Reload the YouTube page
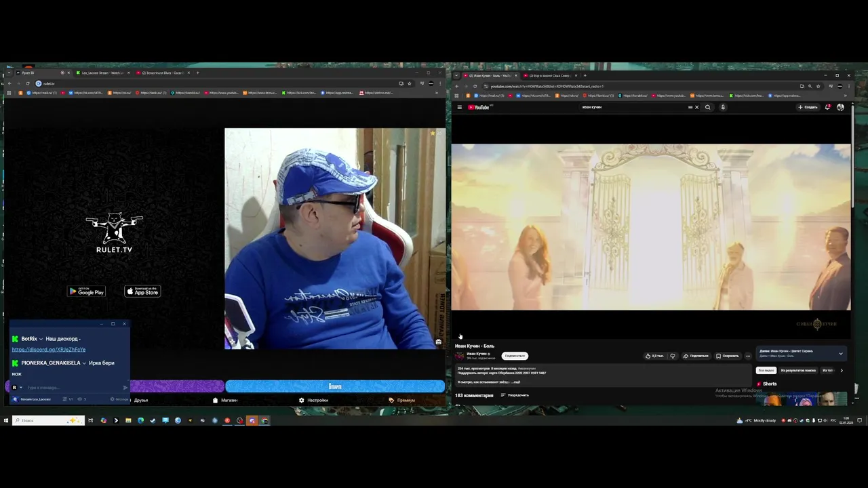Screen dimensions: 868x488 475,86
